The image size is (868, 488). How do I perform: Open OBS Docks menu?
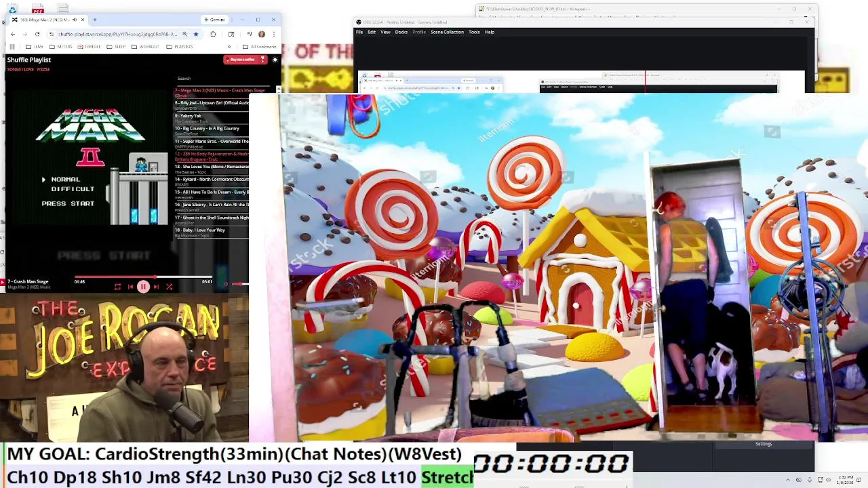coord(401,32)
